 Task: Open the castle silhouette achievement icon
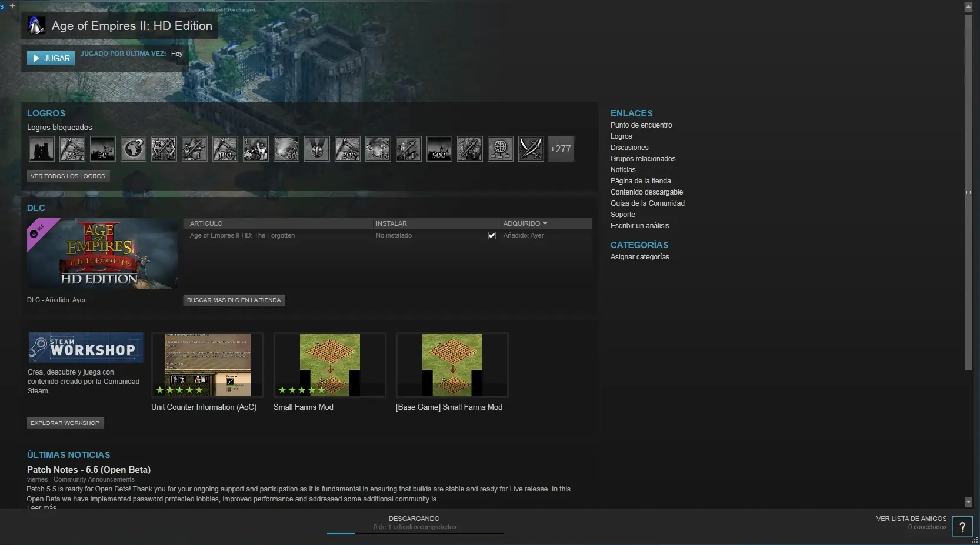[x=42, y=149]
